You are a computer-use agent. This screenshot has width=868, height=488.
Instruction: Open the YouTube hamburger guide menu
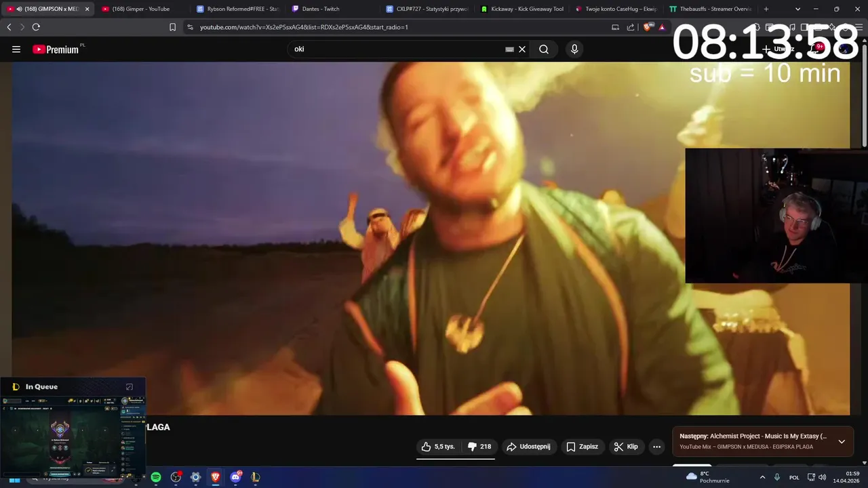tap(16, 49)
